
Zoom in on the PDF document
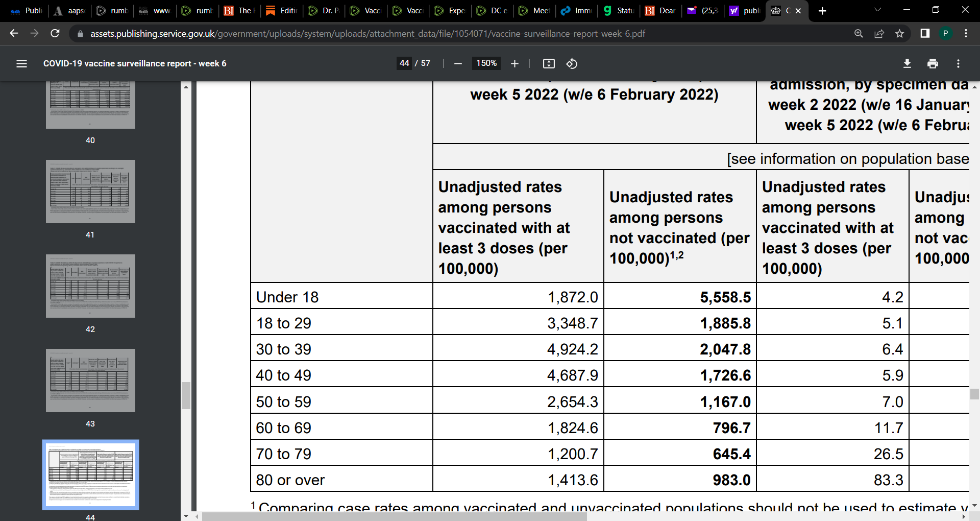[x=514, y=63]
